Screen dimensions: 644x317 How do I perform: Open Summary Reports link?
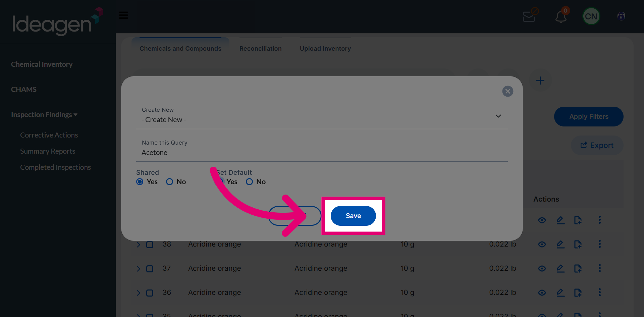pos(48,151)
